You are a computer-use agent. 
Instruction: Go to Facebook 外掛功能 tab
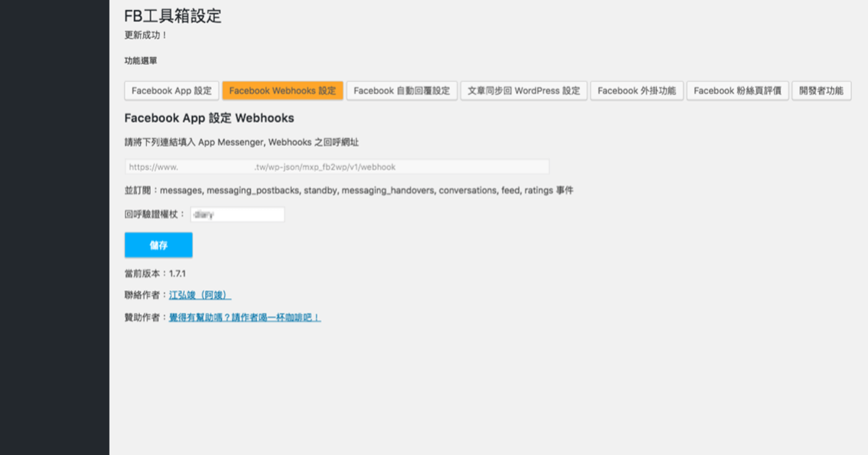pyautogui.click(x=637, y=91)
